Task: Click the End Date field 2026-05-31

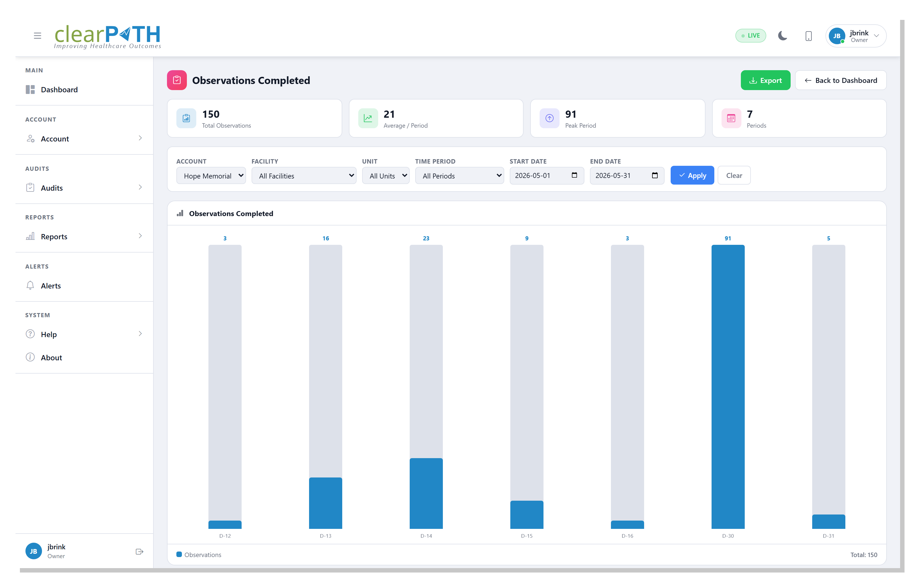Action: click(627, 176)
